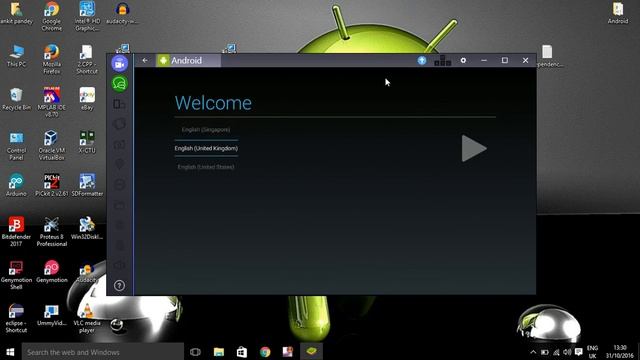Open the audacity installer desktop icon

click(x=122, y=13)
